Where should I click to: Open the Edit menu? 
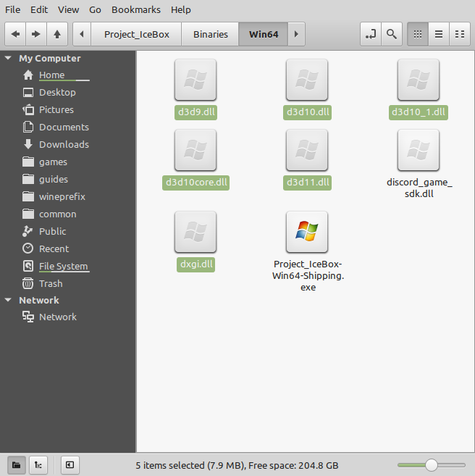(x=39, y=9)
